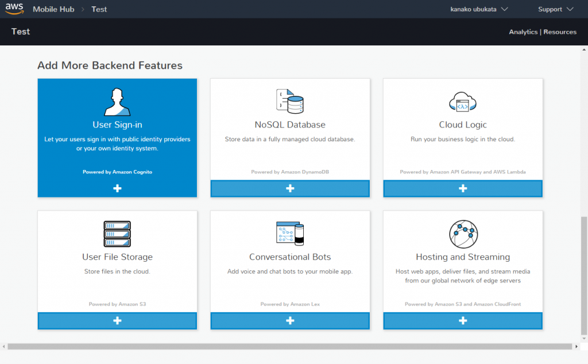The height and width of the screenshot is (364, 588).
Task: Click the AWS logo
Action: (x=14, y=8)
